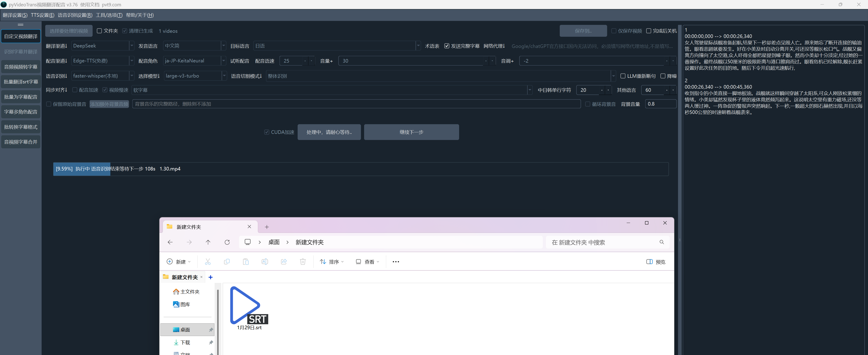This screenshot has height=355, width=868.
Task: Add a new Explorer tab with plus
Action: pyautogui.click(x=267, y=227)
